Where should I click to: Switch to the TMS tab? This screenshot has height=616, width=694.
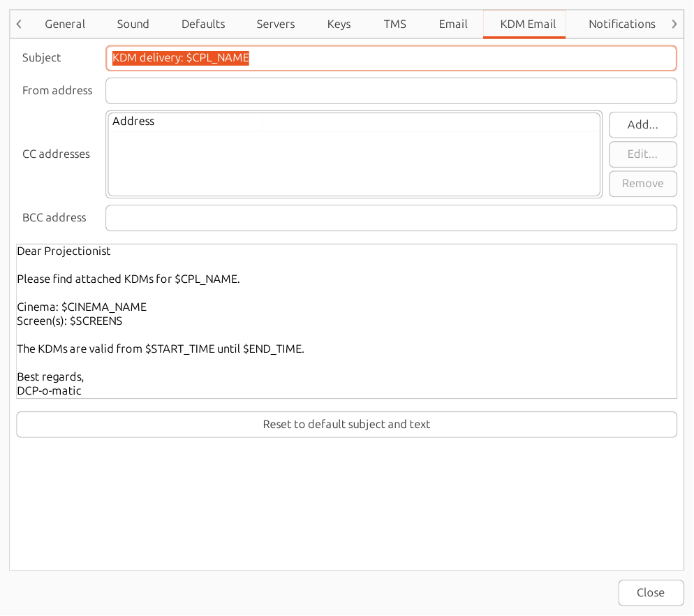point(394,24)
